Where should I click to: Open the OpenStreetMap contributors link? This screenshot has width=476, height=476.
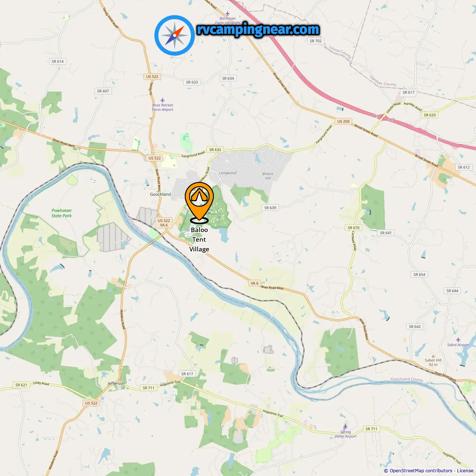pyautogui.click(x=421, y=471)
